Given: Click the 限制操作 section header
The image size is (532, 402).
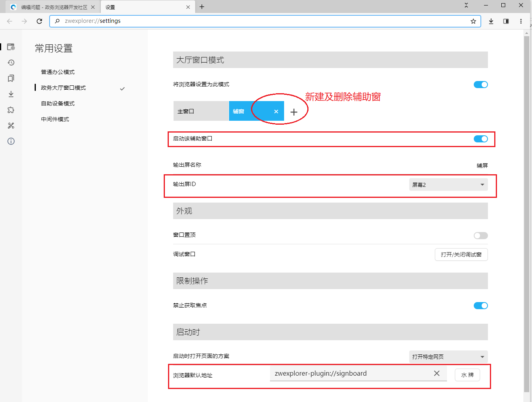Looking at the screenshot, I should coord(331,281).
